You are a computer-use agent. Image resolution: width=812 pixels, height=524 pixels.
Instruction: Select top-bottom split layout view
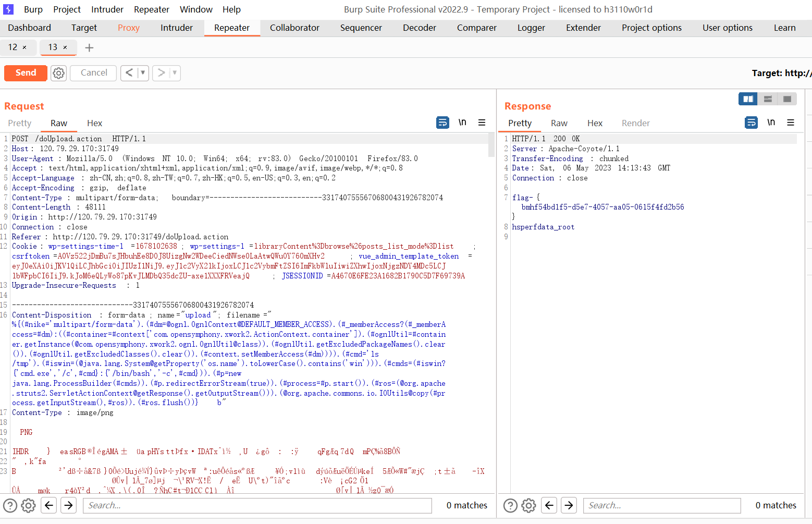point(768,99)
